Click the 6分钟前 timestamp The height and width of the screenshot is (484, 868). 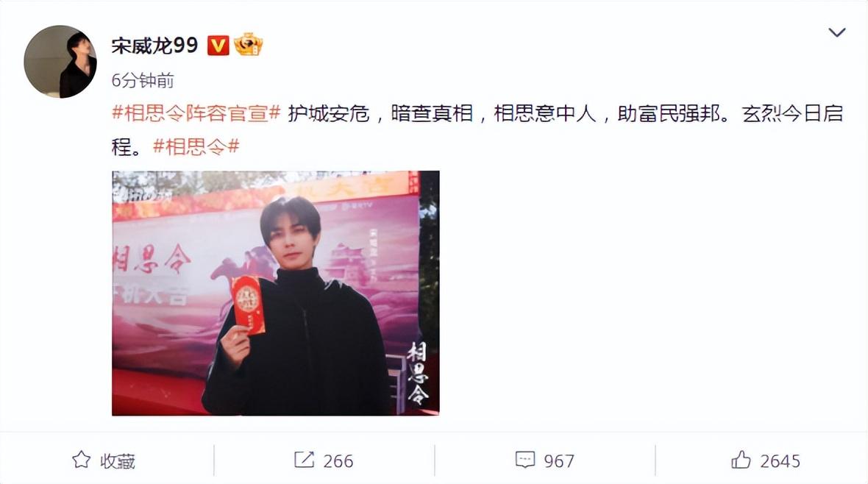(x=143, y=81)
